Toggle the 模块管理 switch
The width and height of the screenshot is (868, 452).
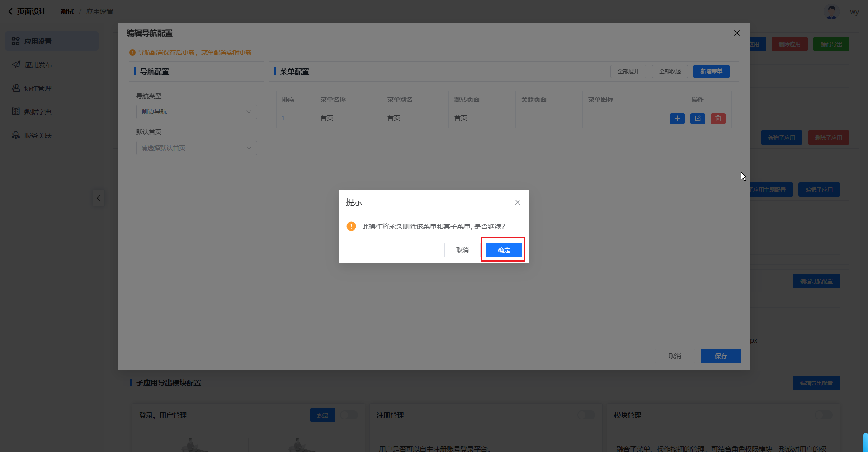tap(823, 415)
